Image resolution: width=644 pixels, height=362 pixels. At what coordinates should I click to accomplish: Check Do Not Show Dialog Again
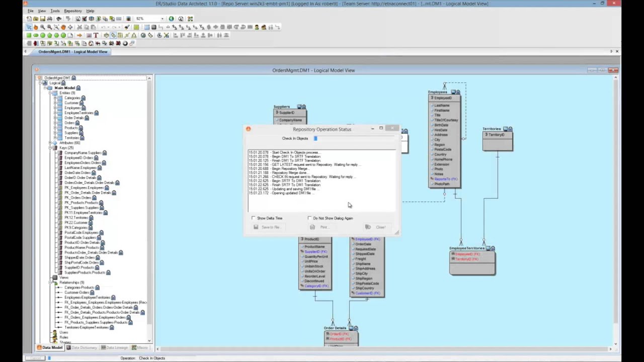click(x=309, y=218)
